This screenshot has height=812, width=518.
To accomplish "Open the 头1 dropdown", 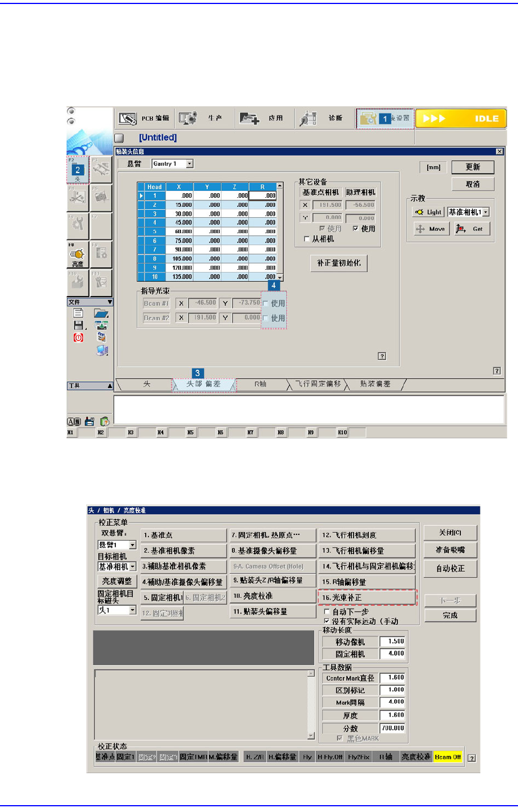I will click(x=132, y=610).
